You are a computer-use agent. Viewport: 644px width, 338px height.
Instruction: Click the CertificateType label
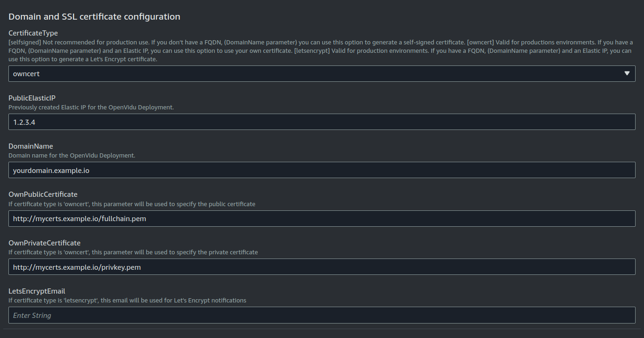point(33,33)
